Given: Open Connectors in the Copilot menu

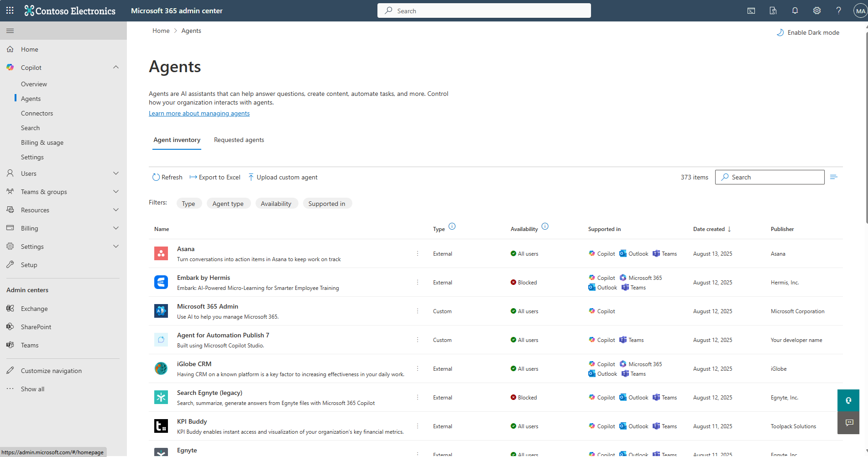Looking at the screenshot, I should coord(37,113).
